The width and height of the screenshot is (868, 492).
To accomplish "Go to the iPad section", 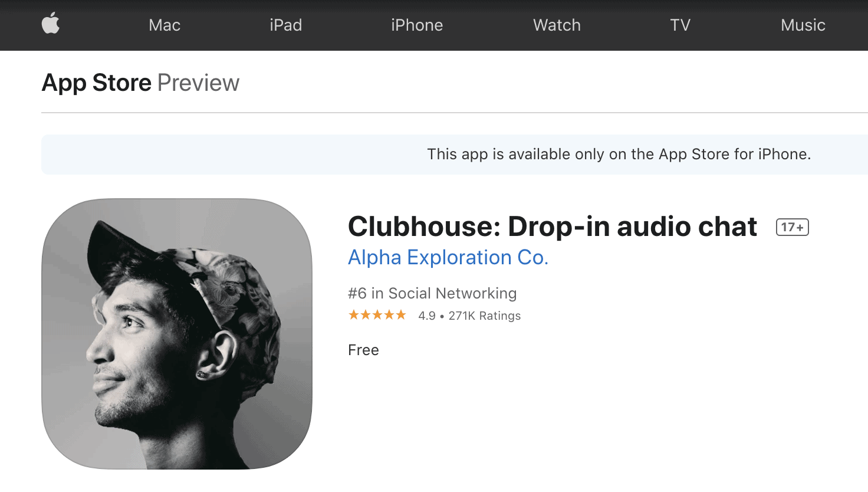I will pos(286,25).
